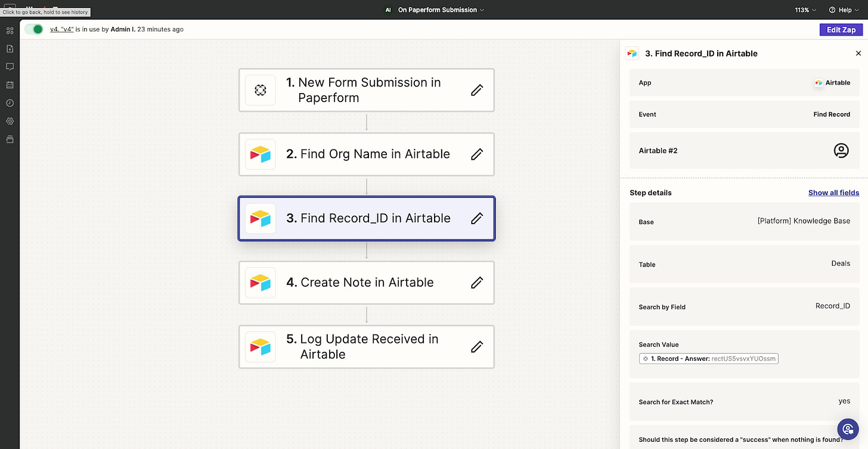Select step 5 Log Update Received in Airtable

pos(367,346)
